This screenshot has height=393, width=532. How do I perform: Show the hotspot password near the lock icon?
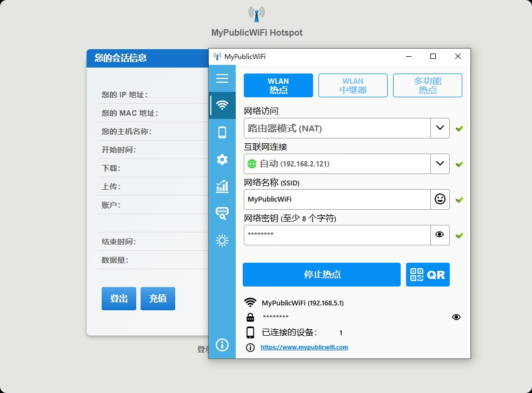pyautogui.click(x=456, y=317)
